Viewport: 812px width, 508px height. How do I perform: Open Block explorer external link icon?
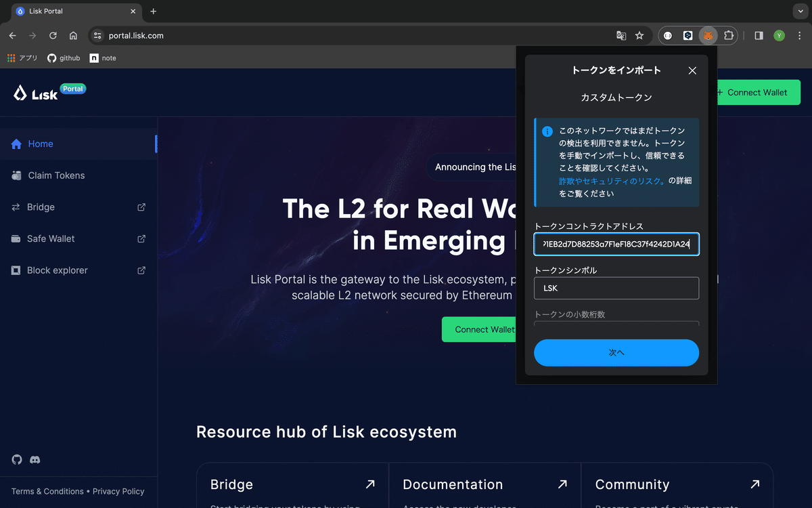(x=141, y=270)
